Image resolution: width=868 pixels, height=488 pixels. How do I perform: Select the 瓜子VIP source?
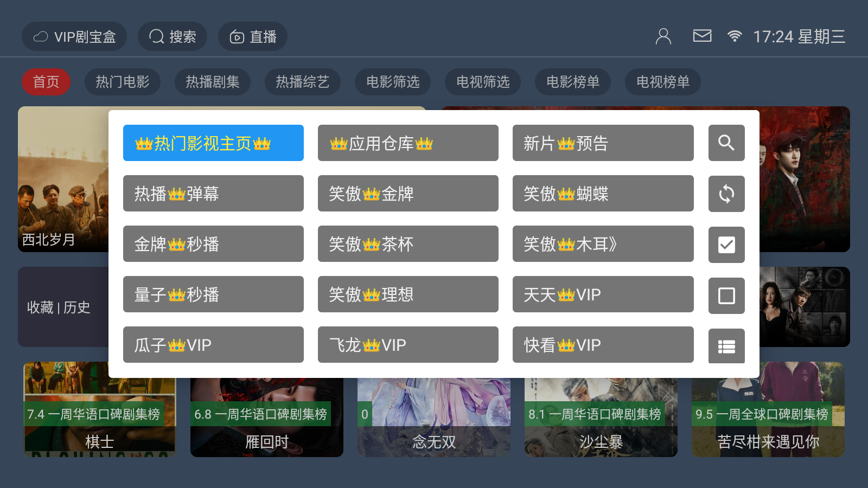(x=213, y=345)
